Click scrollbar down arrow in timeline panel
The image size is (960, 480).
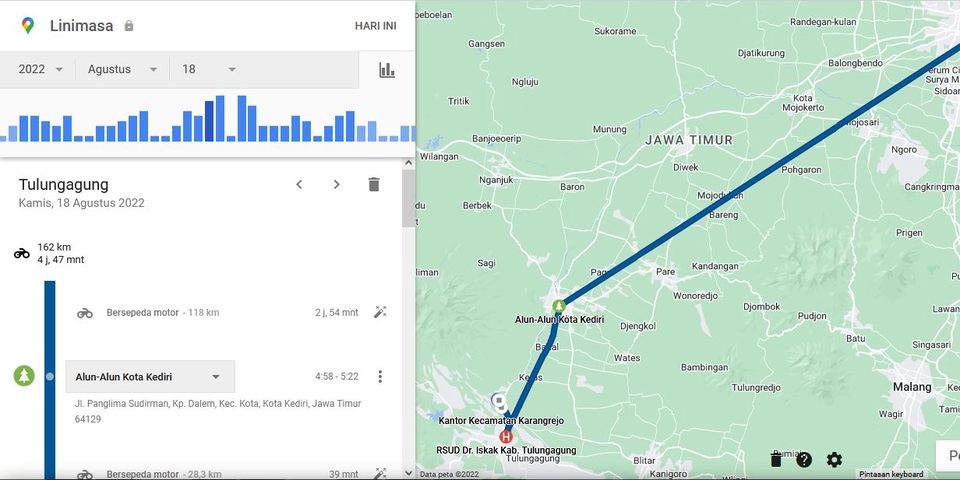(408, 473)
